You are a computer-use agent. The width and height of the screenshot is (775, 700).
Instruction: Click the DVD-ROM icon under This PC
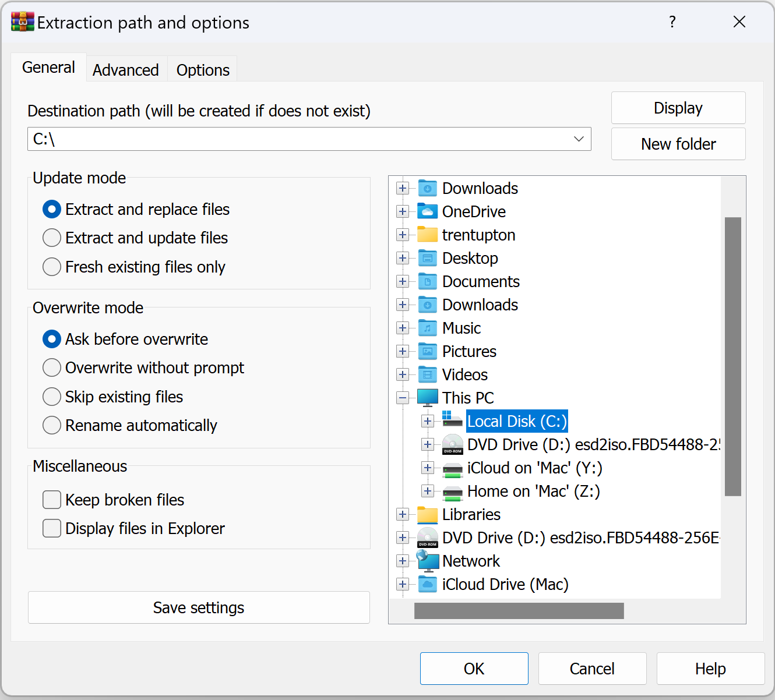coord(452,444)
